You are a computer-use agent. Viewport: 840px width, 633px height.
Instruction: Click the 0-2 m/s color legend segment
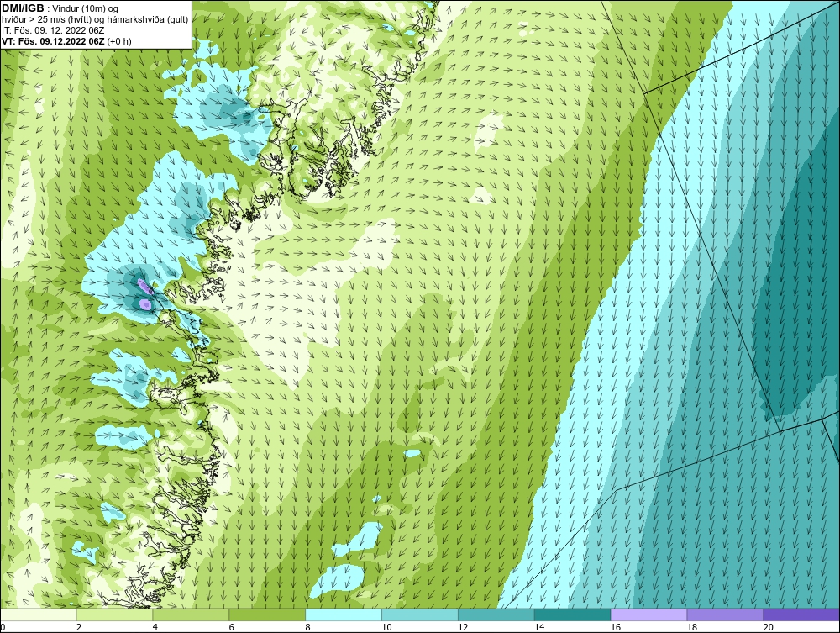(39, 615)
